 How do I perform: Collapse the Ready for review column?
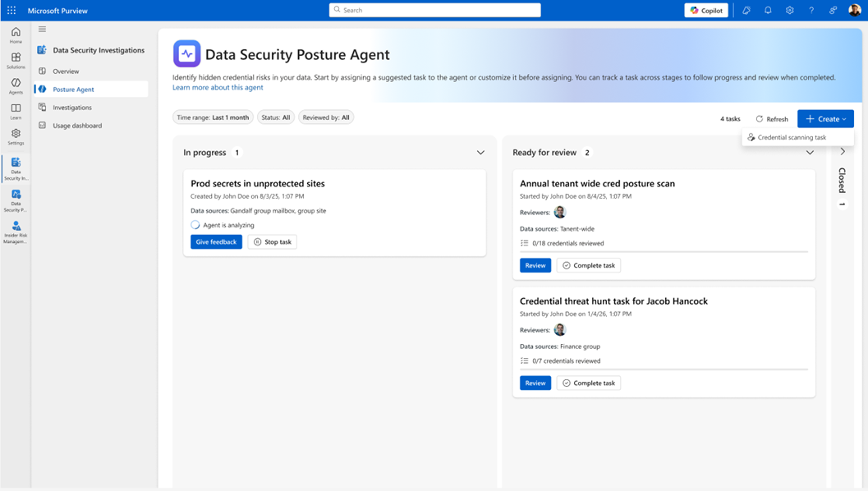coord(810,153)
